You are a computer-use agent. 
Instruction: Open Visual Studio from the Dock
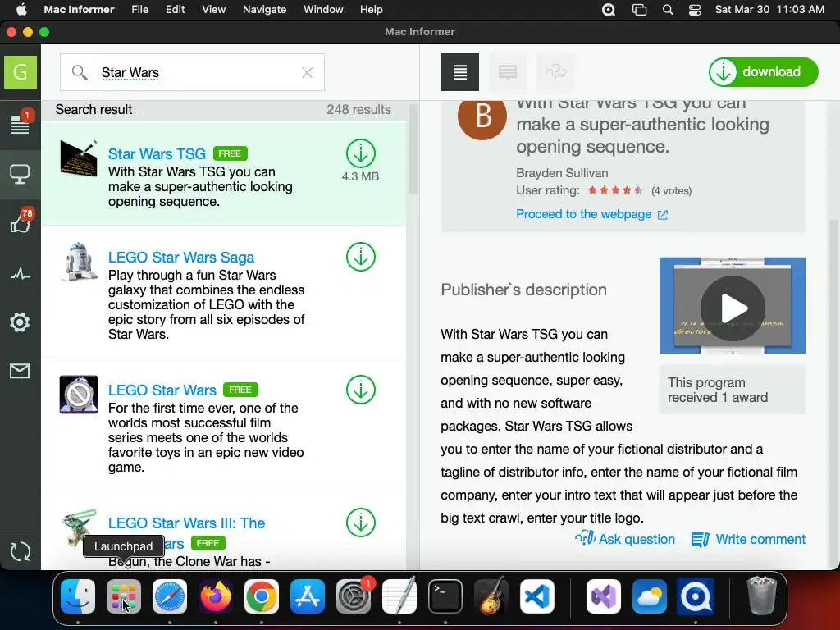[x=604, y=596]
